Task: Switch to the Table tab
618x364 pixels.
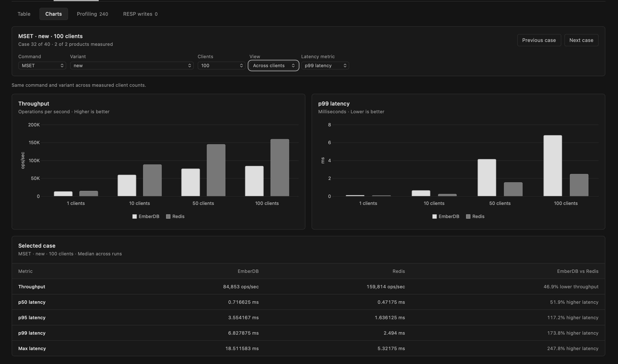Action: (24, 14)
